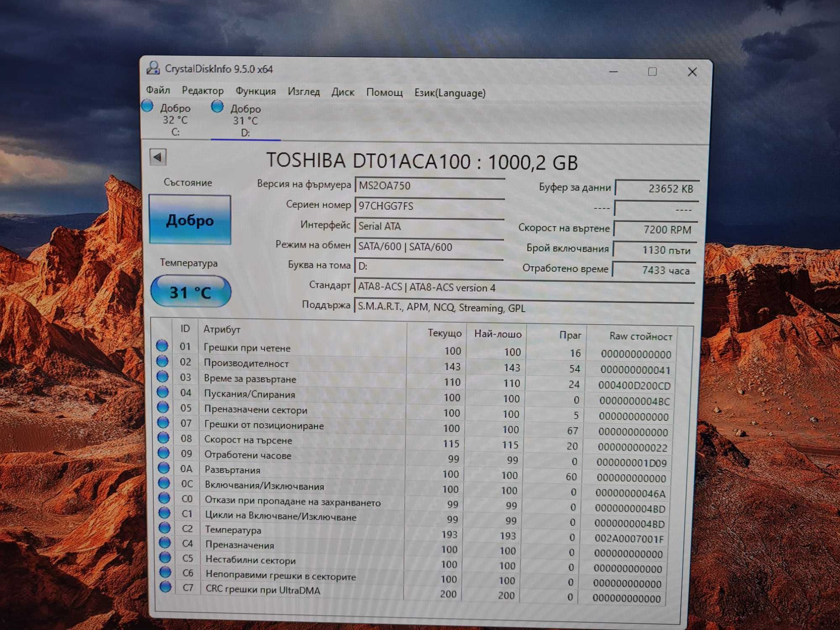
Task: Click the drive letter field D:
Action: point(429,266)
